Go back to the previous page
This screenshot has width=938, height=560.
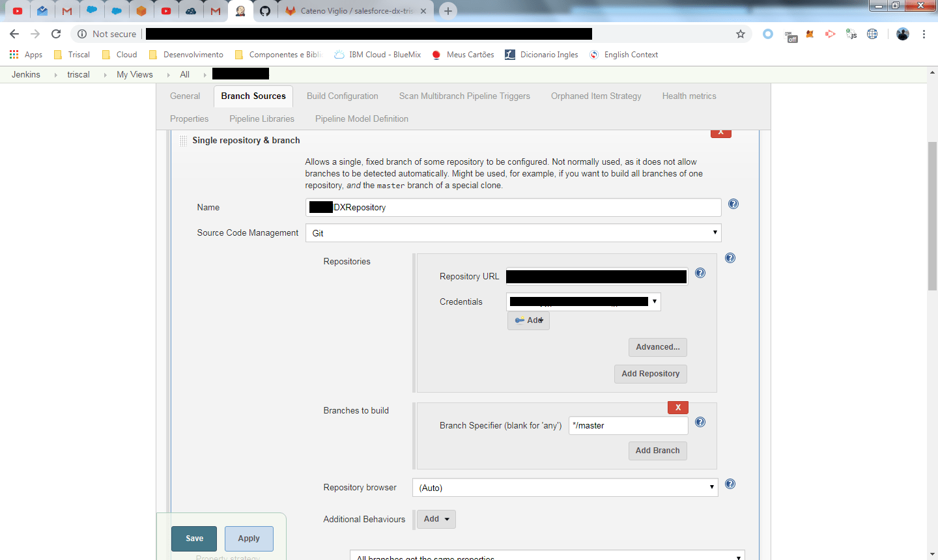pyautogui.click(x=14, y=34)
